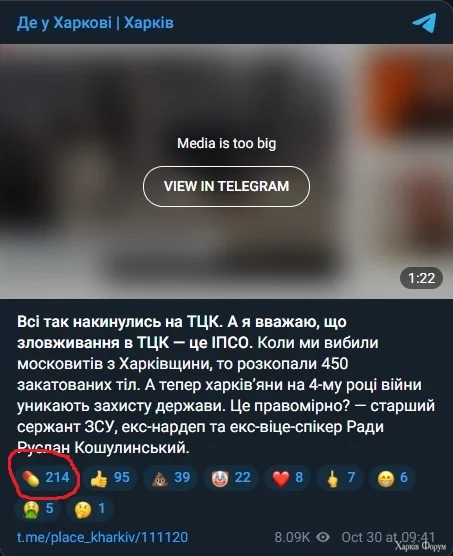
Task: Click the vomiting face reaction 5
Action: coord(38,508)
